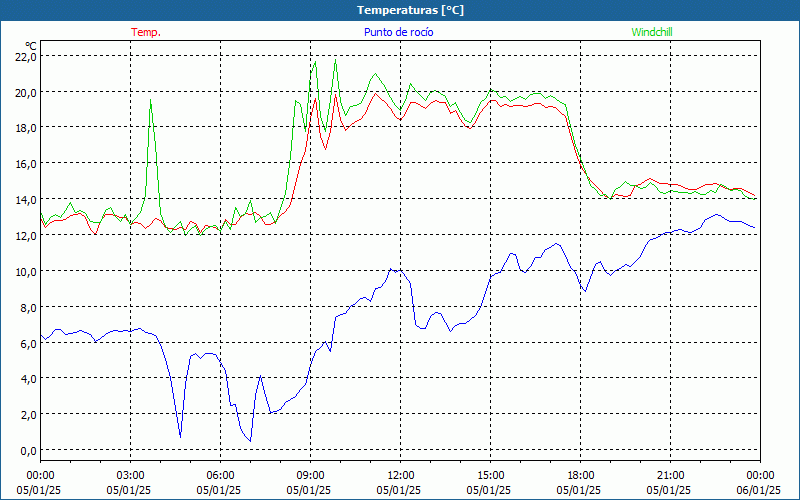Click the '03:00' time axis label

tap(131, 476)
